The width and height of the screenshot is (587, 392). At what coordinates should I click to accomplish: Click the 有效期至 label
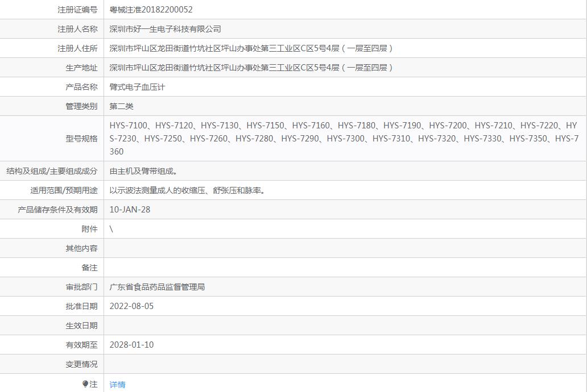point(81,345)
